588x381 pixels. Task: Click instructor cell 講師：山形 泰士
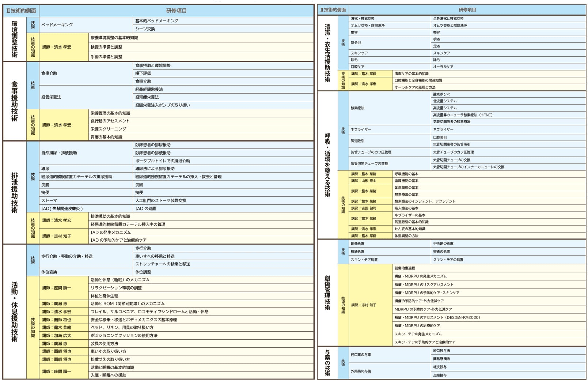[364, 181]
